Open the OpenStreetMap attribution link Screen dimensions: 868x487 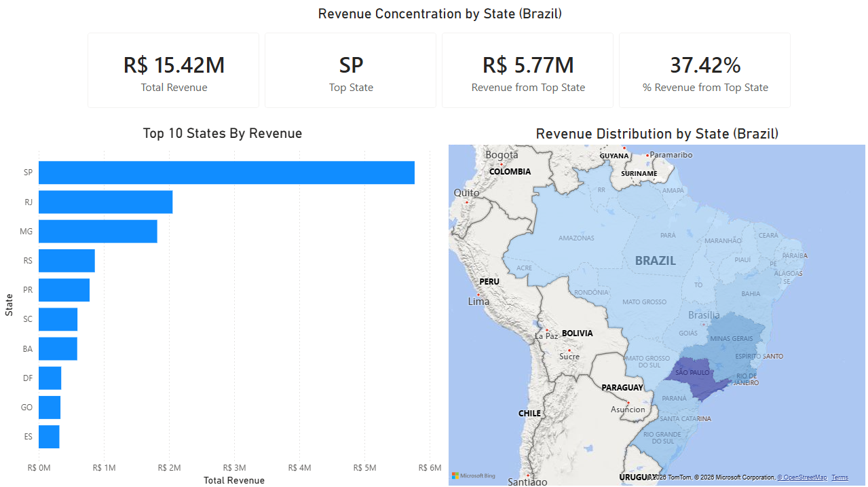click(802, 477)
